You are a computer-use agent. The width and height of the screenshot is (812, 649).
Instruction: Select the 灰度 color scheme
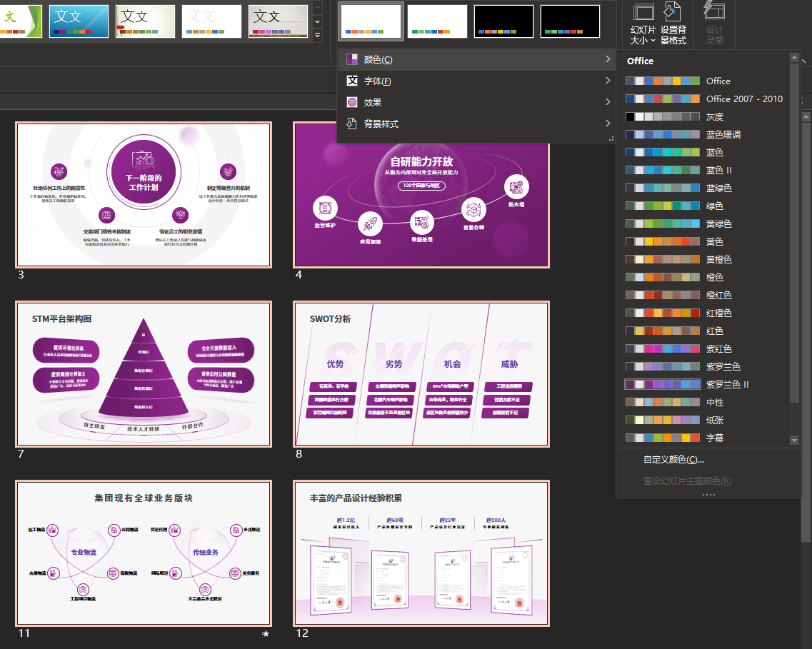[703, 116]
